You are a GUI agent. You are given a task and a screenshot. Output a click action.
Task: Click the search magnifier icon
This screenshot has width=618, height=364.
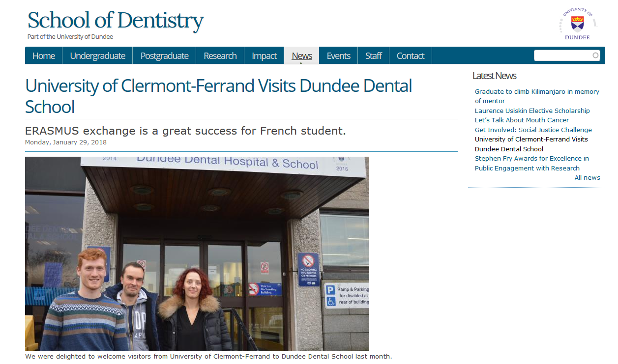click(x=595, y=56)
